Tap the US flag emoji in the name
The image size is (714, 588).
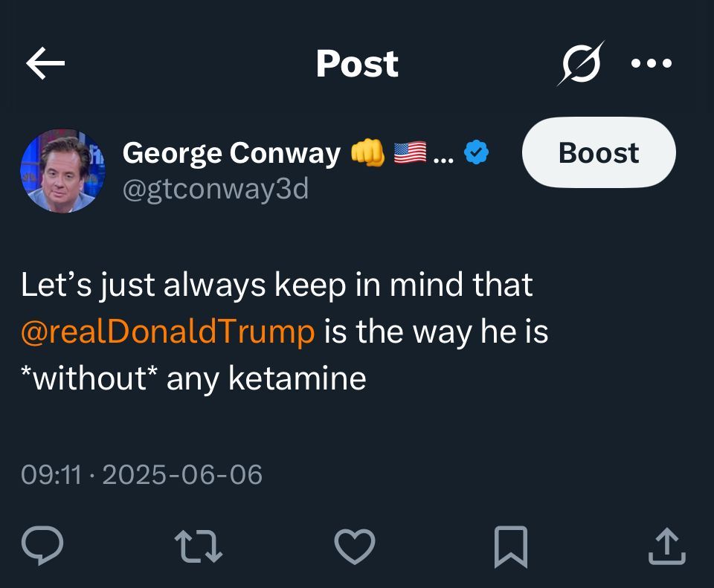pos(411,152)
